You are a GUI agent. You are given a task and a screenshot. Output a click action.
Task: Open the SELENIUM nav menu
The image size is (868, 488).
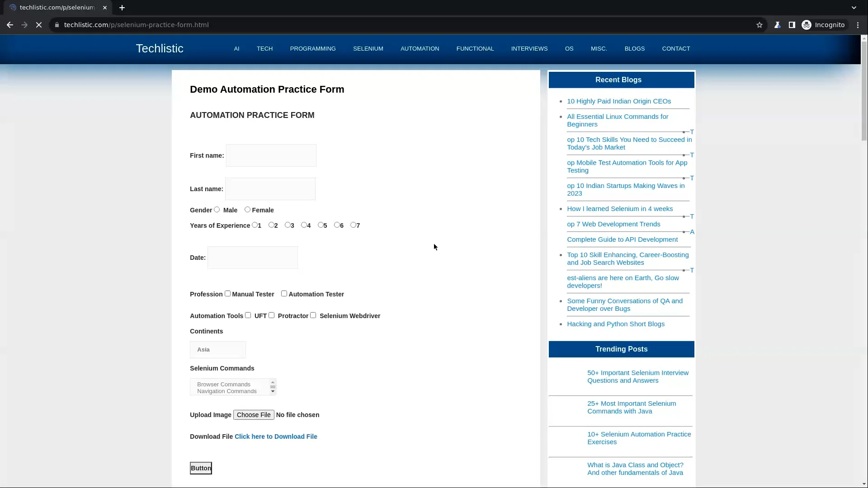[x=368, y=49]
